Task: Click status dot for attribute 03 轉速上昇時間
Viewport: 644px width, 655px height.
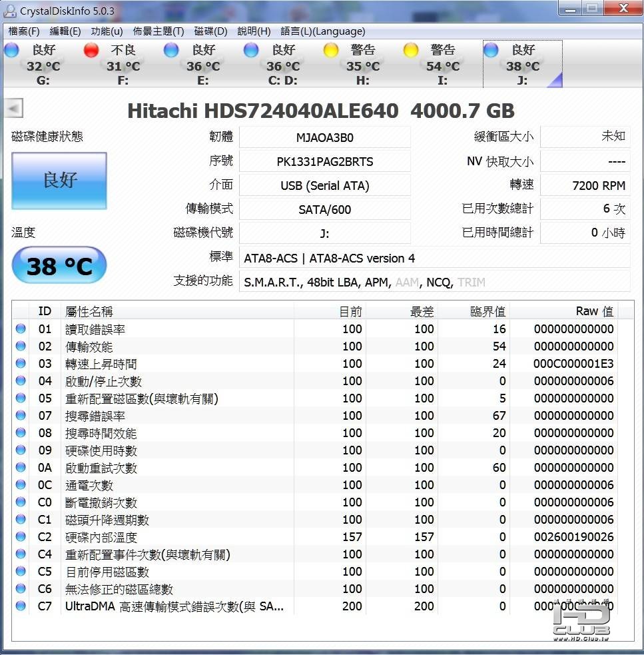Action: click(21, 363)
